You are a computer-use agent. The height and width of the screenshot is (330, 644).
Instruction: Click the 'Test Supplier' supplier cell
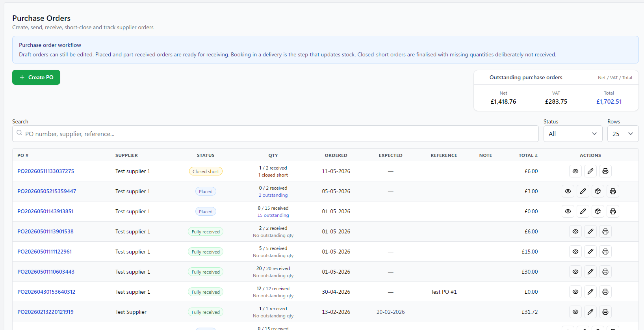131,312
